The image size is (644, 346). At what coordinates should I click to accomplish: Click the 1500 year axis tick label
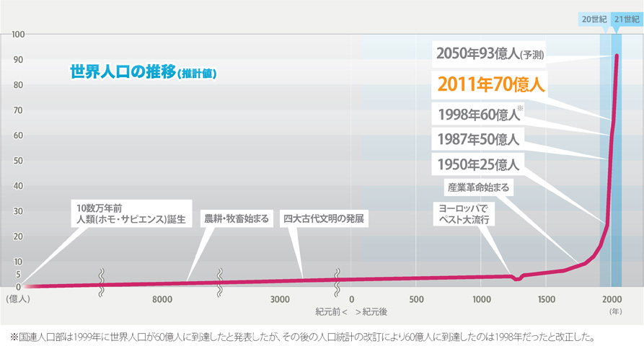point(546,300)
